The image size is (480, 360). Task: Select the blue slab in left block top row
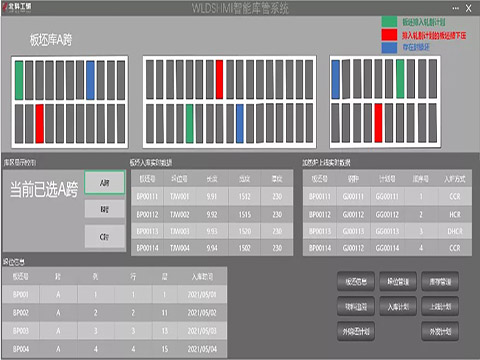coord(90,80)
